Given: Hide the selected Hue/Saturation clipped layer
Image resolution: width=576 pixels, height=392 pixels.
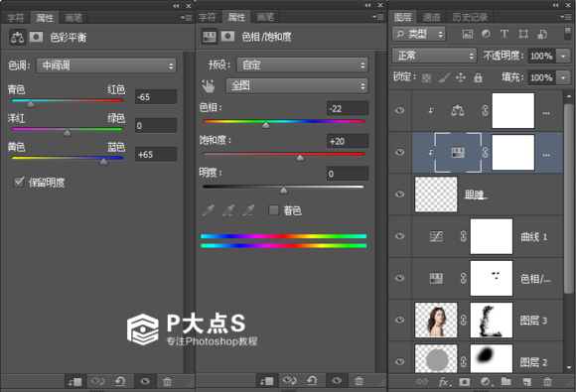Looking at the screenshot, I should [x=399, y=152].
